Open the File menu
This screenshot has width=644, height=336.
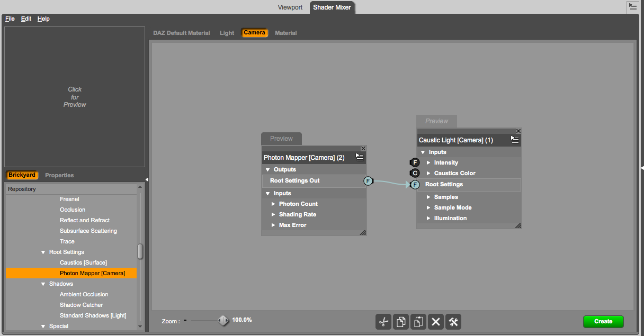pos(10,19)
